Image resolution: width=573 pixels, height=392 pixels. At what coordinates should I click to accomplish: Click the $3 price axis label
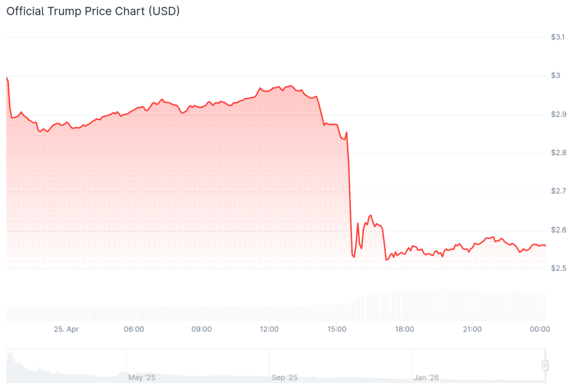tap(556, 76)
